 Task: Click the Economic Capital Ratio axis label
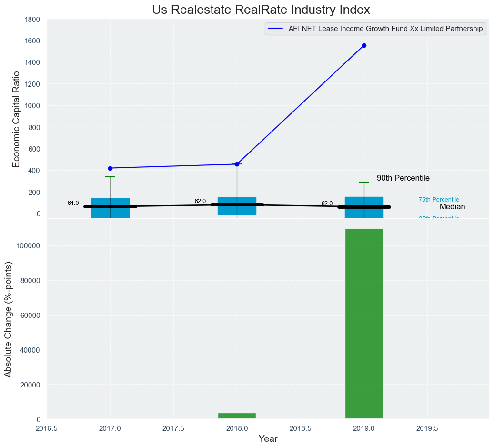[x=17, y=119]
